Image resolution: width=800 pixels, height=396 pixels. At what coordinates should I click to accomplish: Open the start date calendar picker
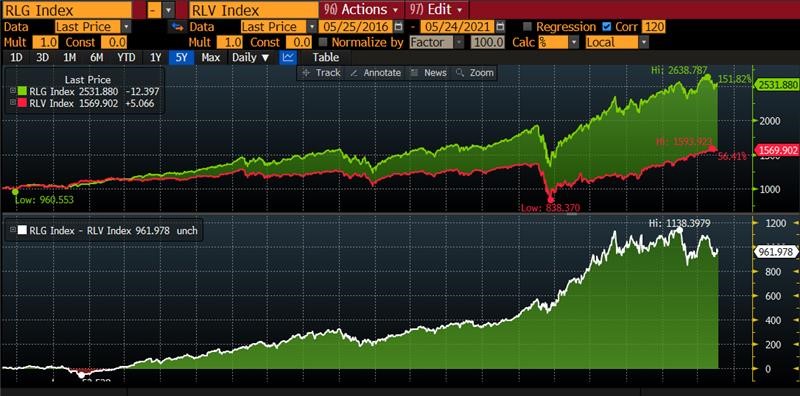pyautogui.click(x=399, y=27)
